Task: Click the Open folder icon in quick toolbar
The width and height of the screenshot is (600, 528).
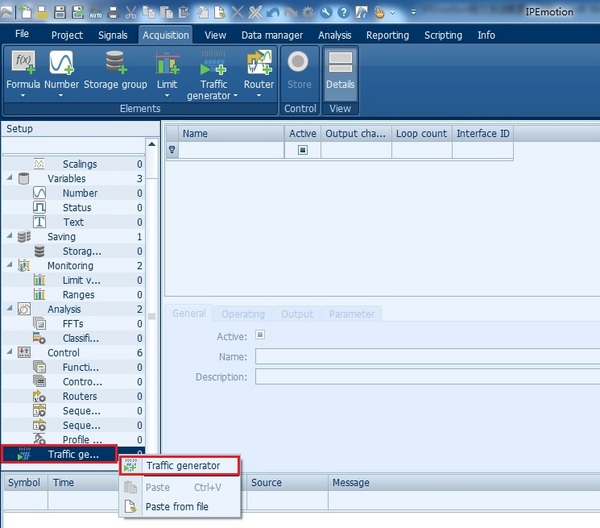Action: (x=42, y=12)
